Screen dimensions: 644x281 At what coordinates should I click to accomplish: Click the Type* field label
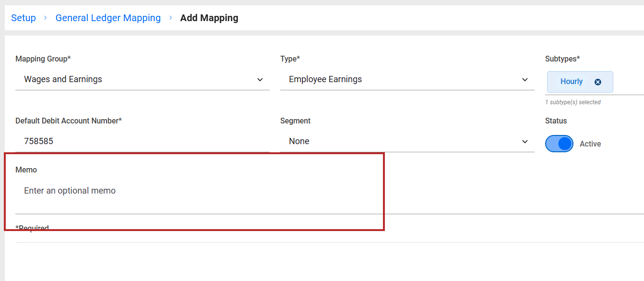[290, 59]
